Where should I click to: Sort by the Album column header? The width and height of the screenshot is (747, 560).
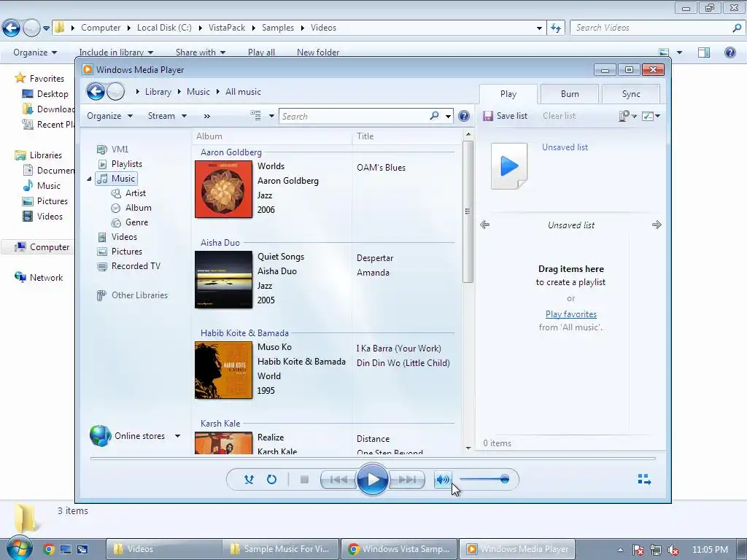(x=273, y=136)
